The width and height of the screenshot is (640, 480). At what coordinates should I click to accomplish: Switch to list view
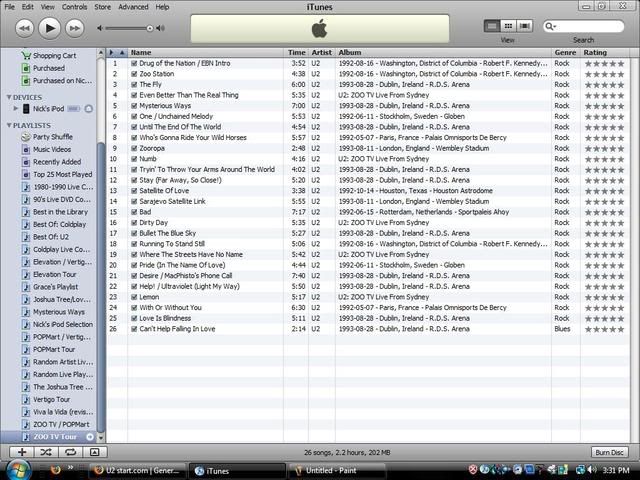(492, 26)
